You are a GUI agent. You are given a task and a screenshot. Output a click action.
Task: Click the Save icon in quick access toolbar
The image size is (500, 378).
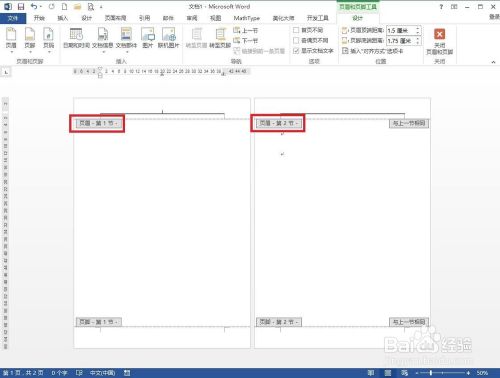pos(21,7)
